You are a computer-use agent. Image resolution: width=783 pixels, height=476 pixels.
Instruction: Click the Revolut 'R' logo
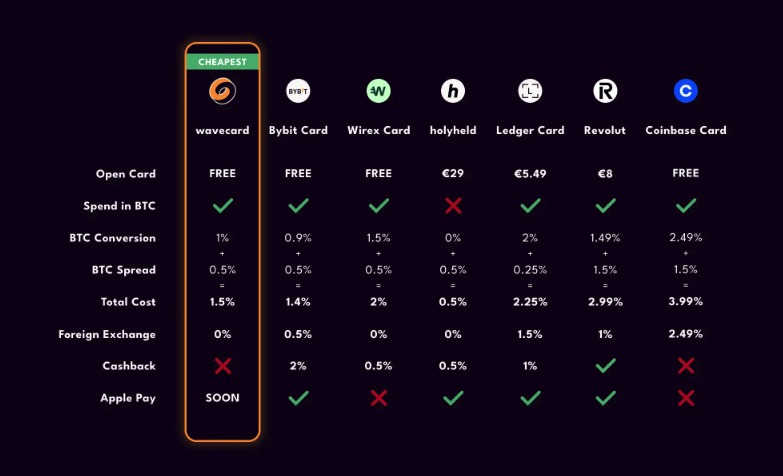(605, 91)
